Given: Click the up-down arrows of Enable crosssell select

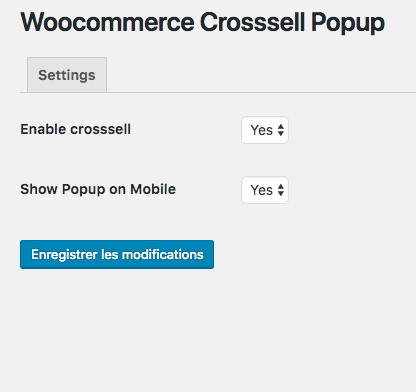Looking at the screenshot, I should click(x=281, y=130).
